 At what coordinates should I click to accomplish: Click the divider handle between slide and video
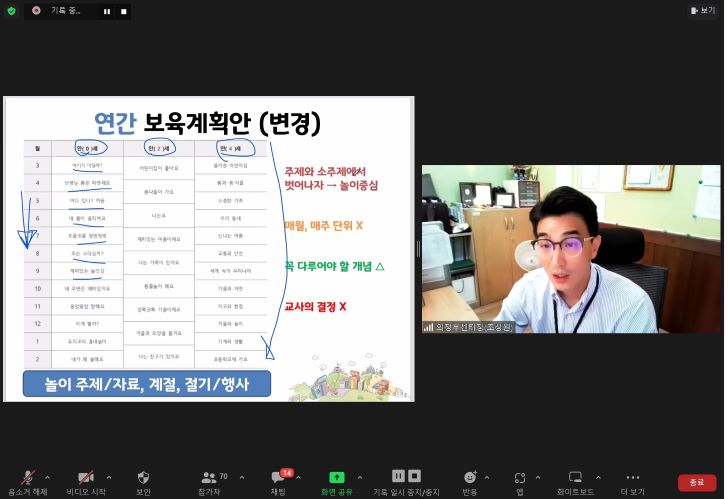tap(418, 249)
